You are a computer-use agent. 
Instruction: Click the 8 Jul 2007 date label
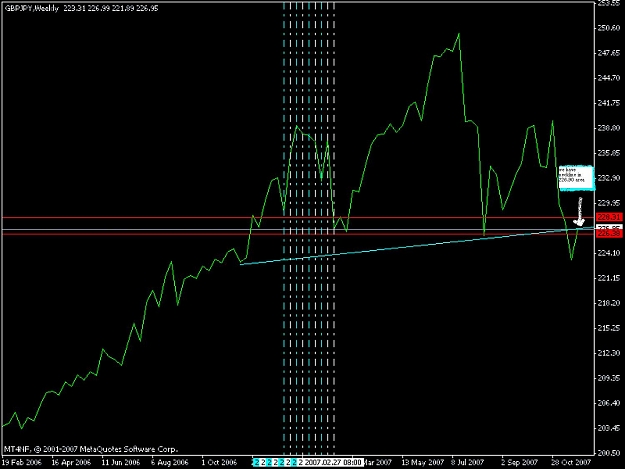pyautogui.click(x=467, y=462)
